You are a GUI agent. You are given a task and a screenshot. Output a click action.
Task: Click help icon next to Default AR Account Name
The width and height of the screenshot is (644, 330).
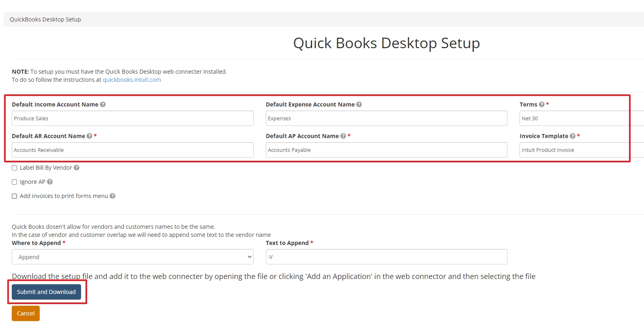tap(90, 136)
